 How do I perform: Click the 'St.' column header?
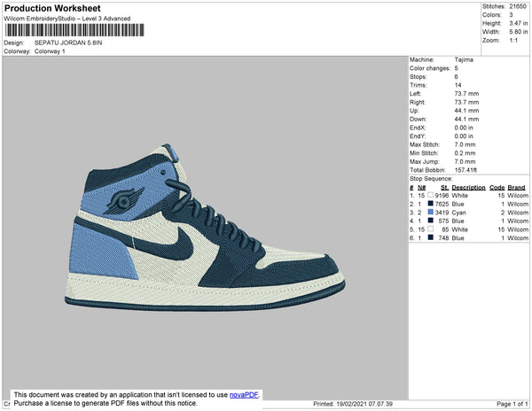[x=445, y=188]
